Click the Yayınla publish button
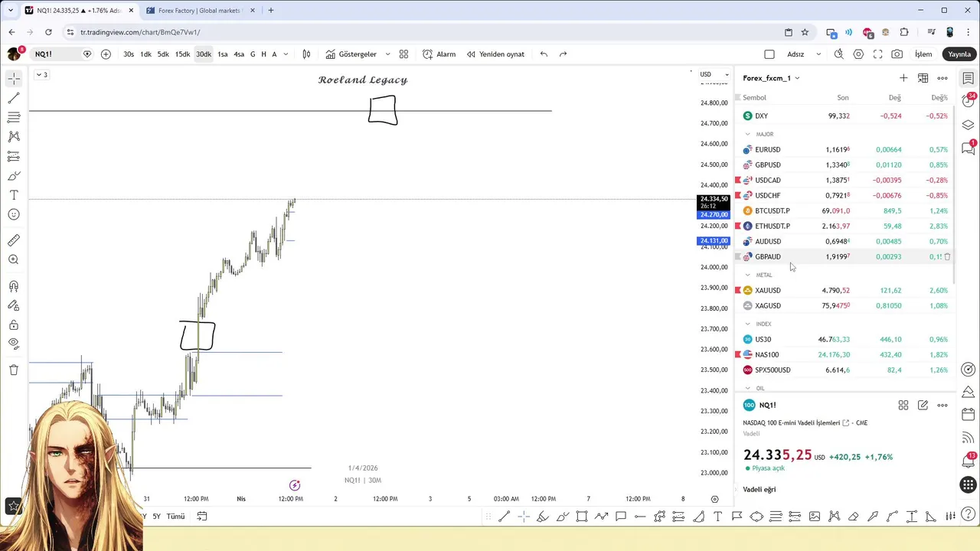 point(959,54)
